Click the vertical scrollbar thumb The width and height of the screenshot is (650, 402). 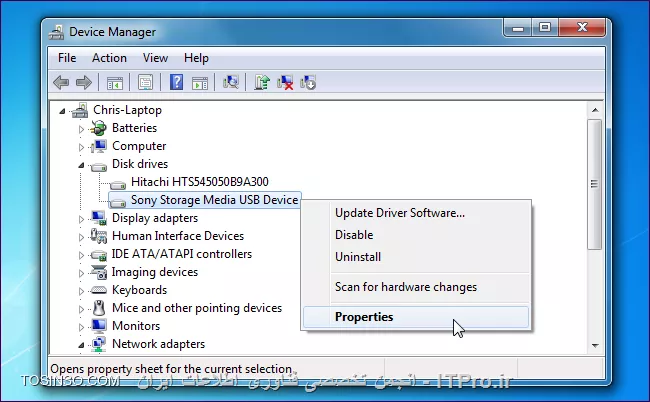tap(594, 184)
